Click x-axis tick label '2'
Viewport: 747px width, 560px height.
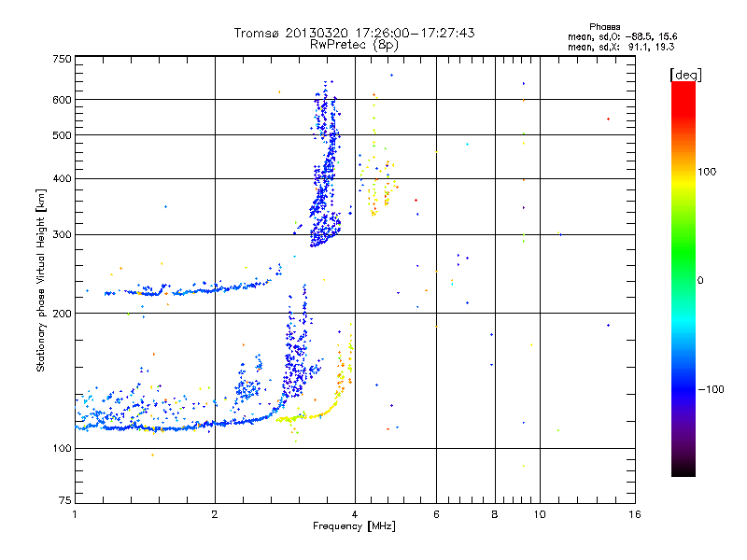click(215, 514)
